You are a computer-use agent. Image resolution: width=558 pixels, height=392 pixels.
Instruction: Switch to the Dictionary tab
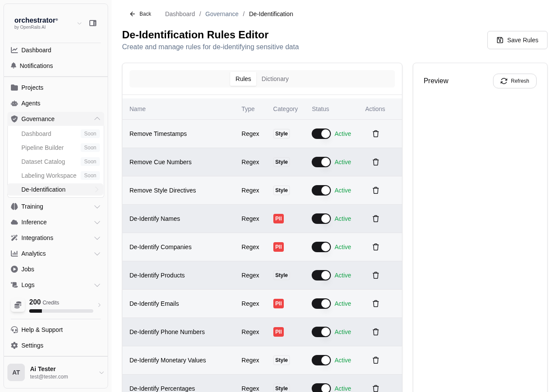(x=275, y=79)
